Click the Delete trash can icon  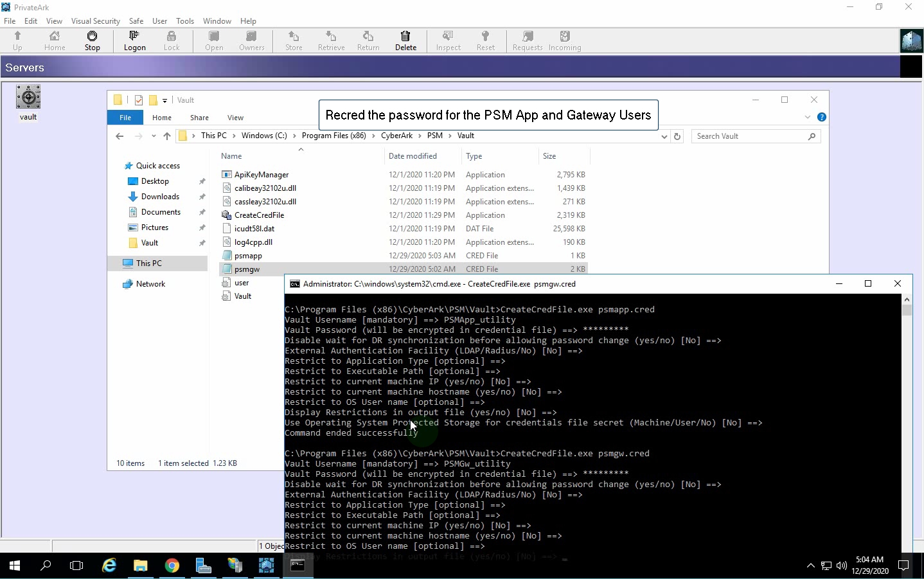[405, 41]
